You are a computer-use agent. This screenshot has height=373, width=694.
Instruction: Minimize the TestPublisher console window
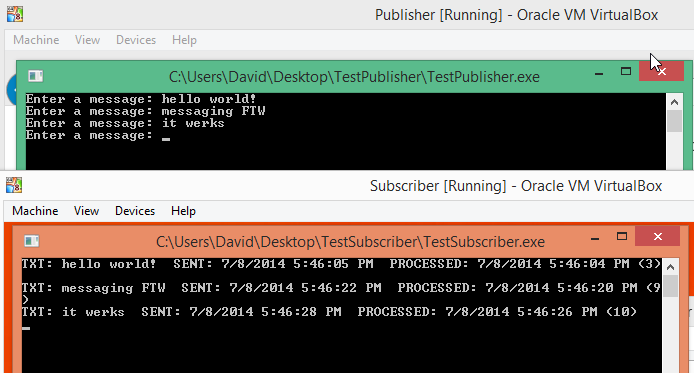coord(599,73)
